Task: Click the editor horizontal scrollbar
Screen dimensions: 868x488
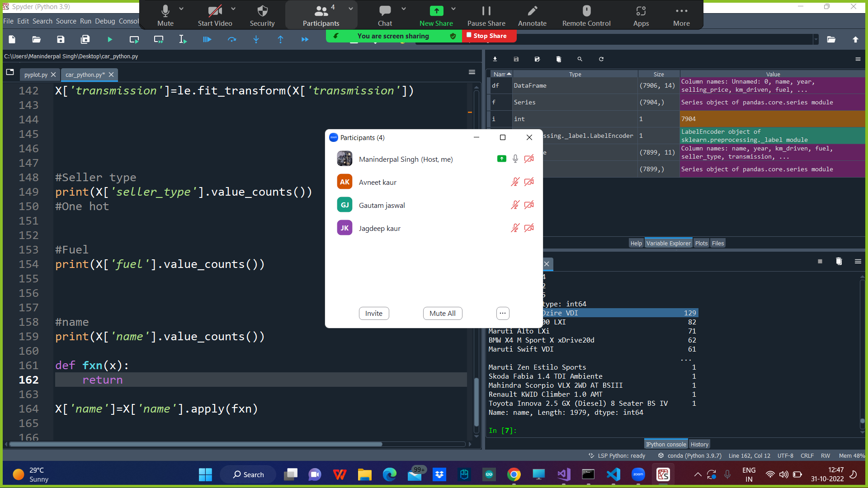Action: [195, 444]
